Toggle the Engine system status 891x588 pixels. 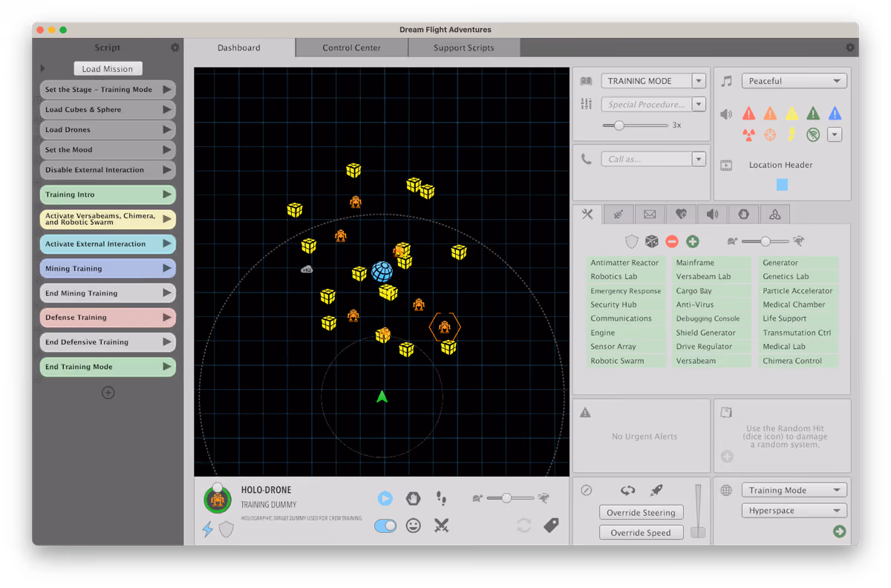[626, 333]
